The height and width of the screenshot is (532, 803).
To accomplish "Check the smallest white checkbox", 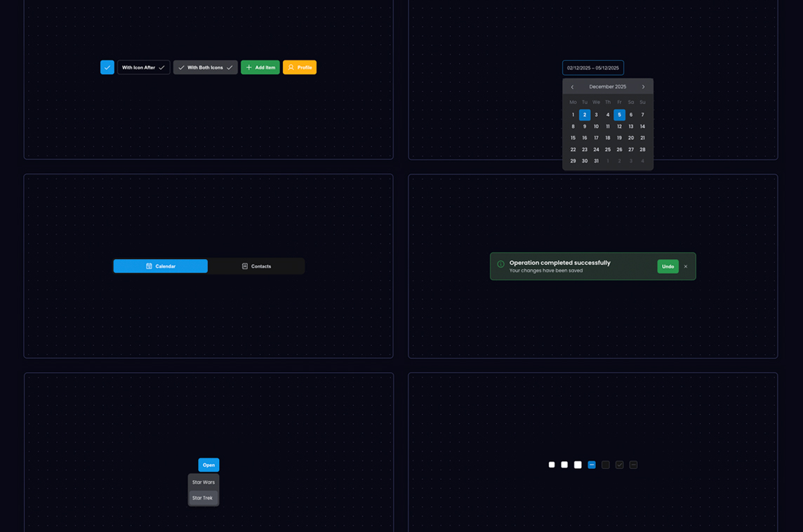I will [x=552, y=465].
